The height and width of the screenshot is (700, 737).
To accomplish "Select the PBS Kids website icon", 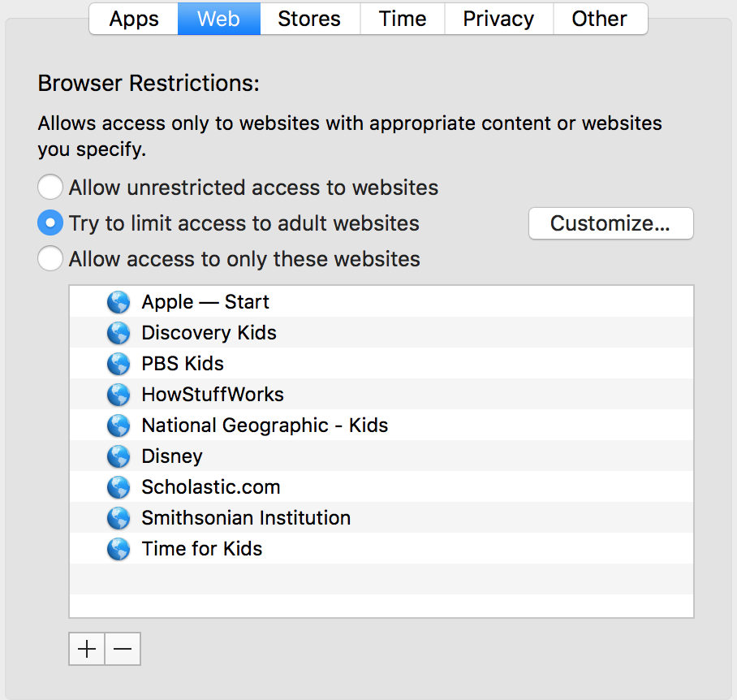I will 119,363.
